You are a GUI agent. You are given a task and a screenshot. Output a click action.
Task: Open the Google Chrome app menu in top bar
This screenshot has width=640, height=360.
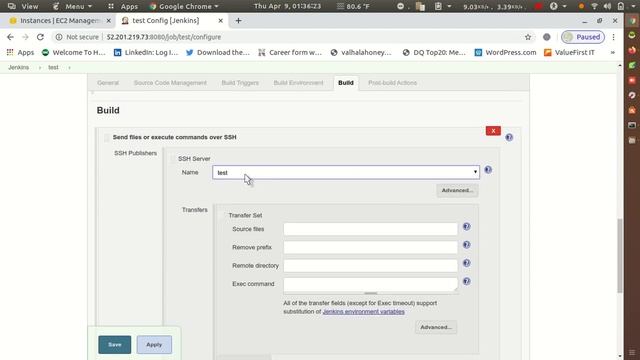coord(184,6)
